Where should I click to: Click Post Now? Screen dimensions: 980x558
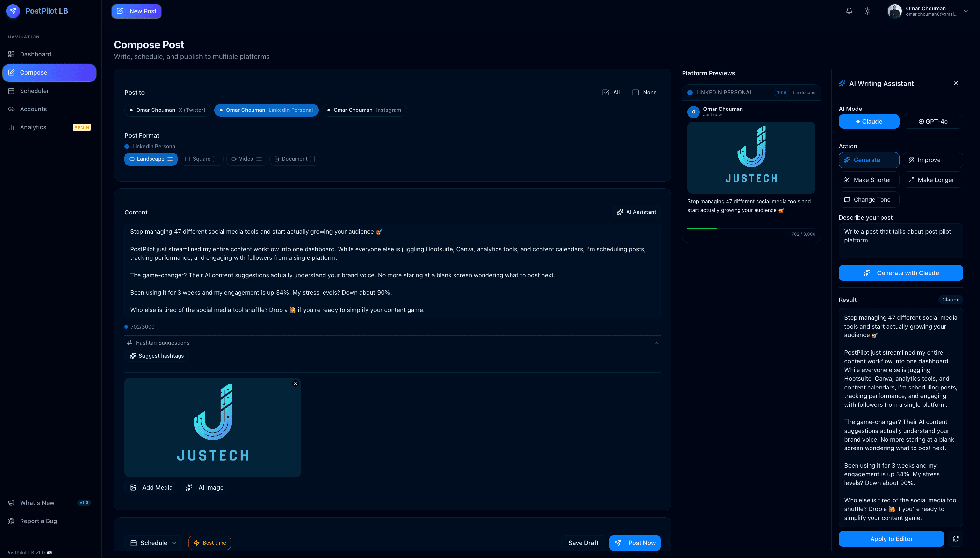coord(635,543)
